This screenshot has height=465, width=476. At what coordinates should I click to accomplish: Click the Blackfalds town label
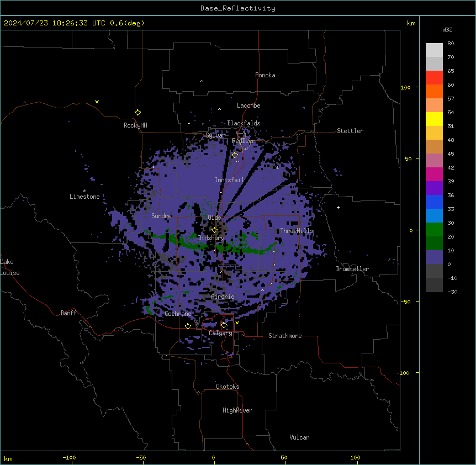click(x=244, y=123)
